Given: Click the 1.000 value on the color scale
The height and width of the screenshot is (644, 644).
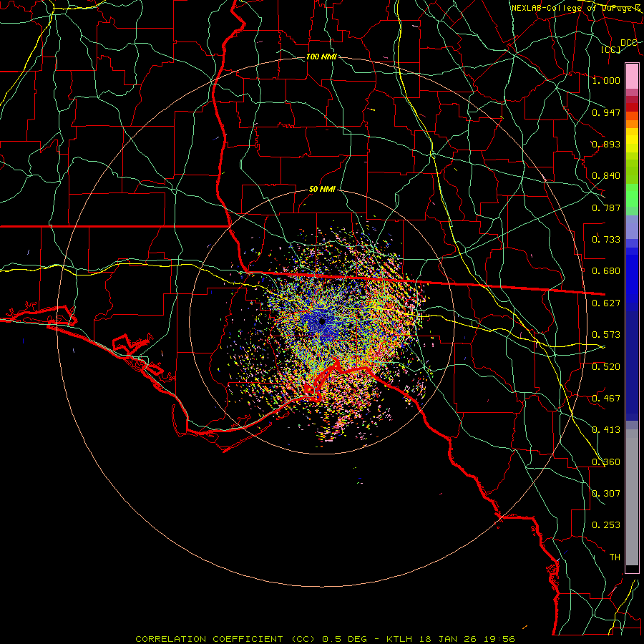Looking at the screenshot, I should (x=606, y=80).
